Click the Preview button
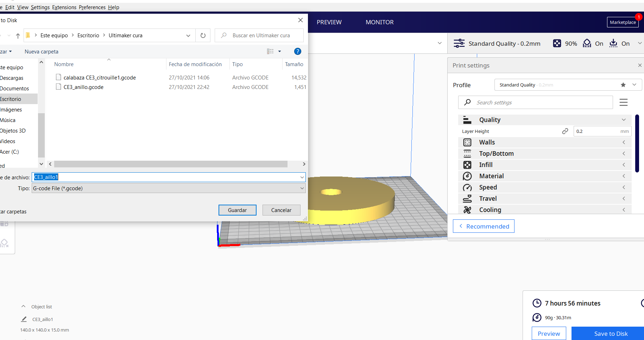644x340 pixels. 549,333
